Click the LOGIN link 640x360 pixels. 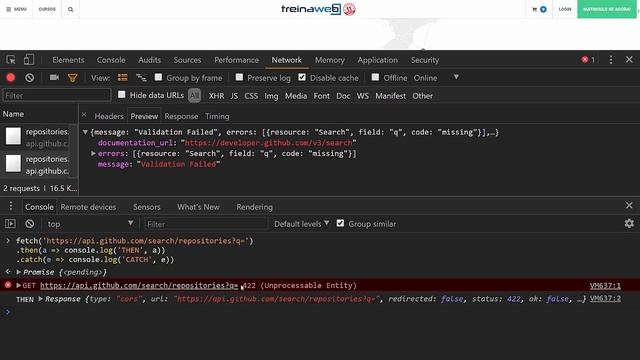pyautogui.click(x=565, y=9)
